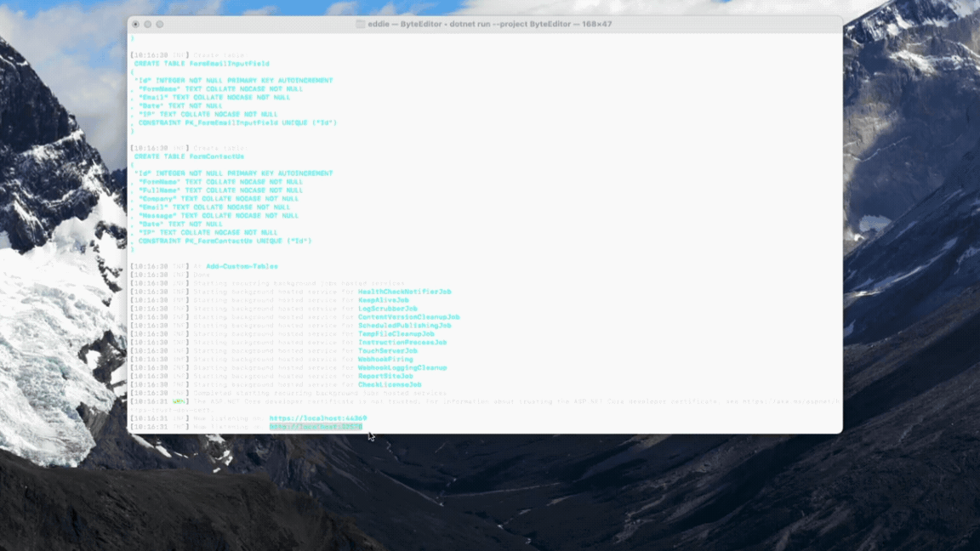Click the Add-Custom-Tables log text

(242, 266)
